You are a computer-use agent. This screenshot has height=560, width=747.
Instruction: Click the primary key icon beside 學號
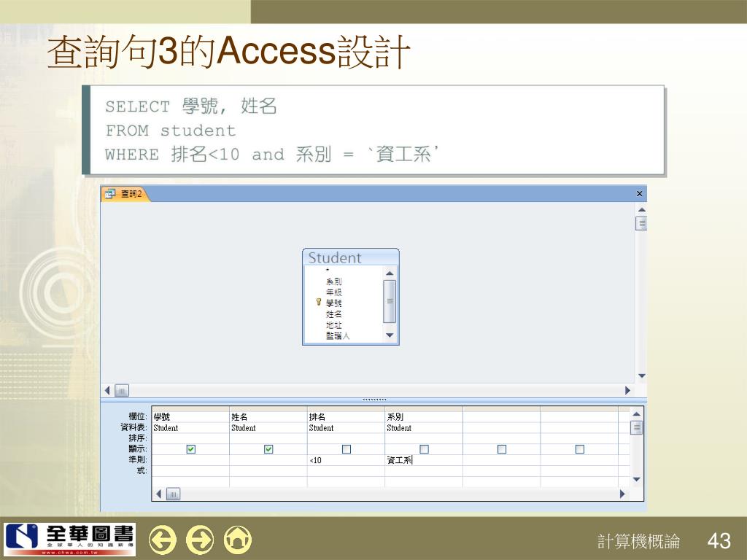[x=319, y=303]
